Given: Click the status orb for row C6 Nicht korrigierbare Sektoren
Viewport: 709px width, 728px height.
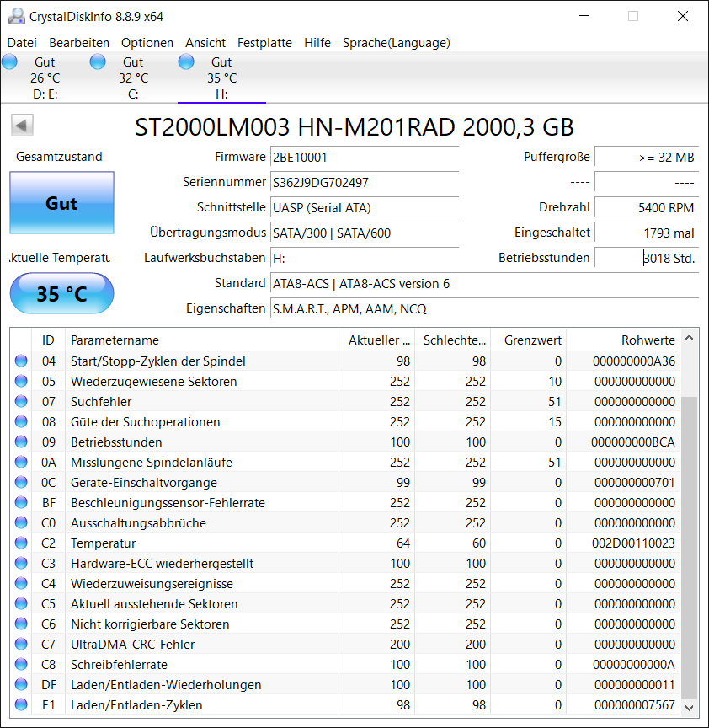Looking at the screenshot, I should tap(21, 624).
